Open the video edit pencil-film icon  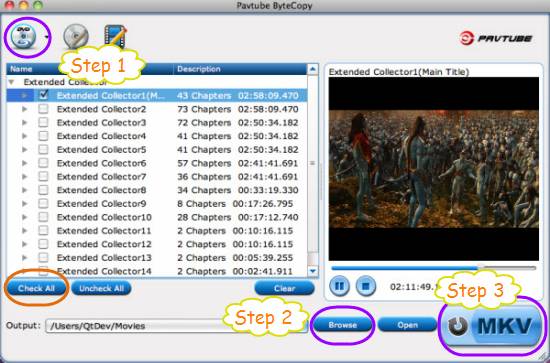click(x=115, y=35)
